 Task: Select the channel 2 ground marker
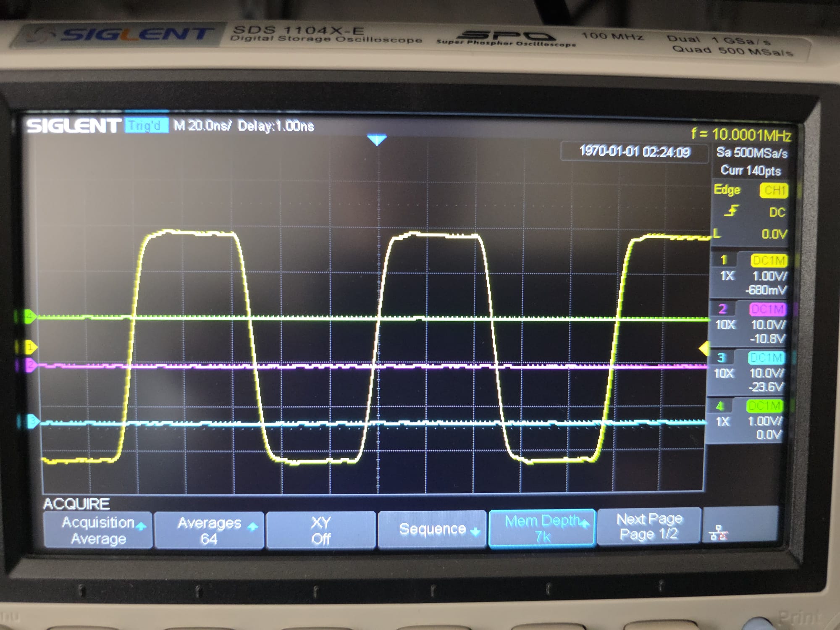click(29, 365)
